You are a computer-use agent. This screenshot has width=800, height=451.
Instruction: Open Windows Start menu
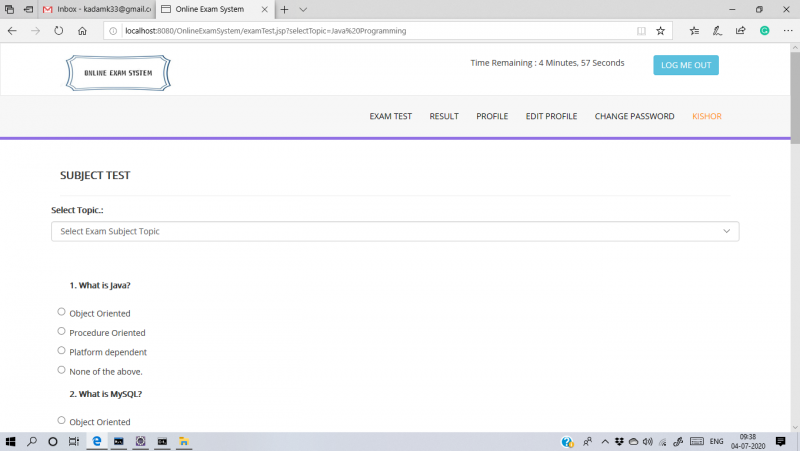click(x=10, y=442)
